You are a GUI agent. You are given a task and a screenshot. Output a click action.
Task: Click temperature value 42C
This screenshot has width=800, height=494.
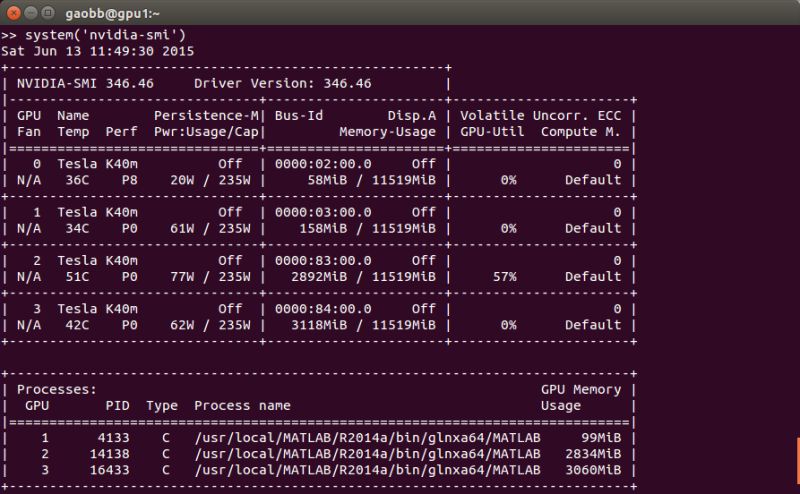pos(77,325)
